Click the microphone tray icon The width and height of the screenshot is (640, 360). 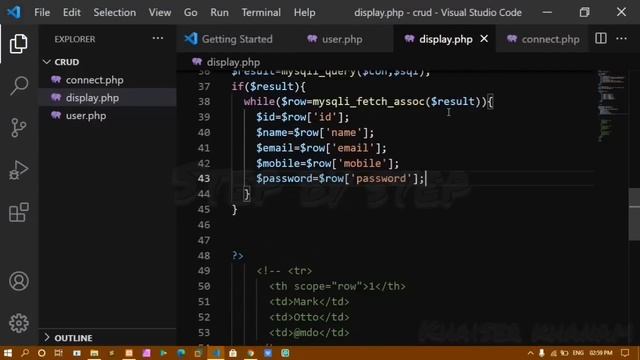pyautogui.click(x=542, y=353)
